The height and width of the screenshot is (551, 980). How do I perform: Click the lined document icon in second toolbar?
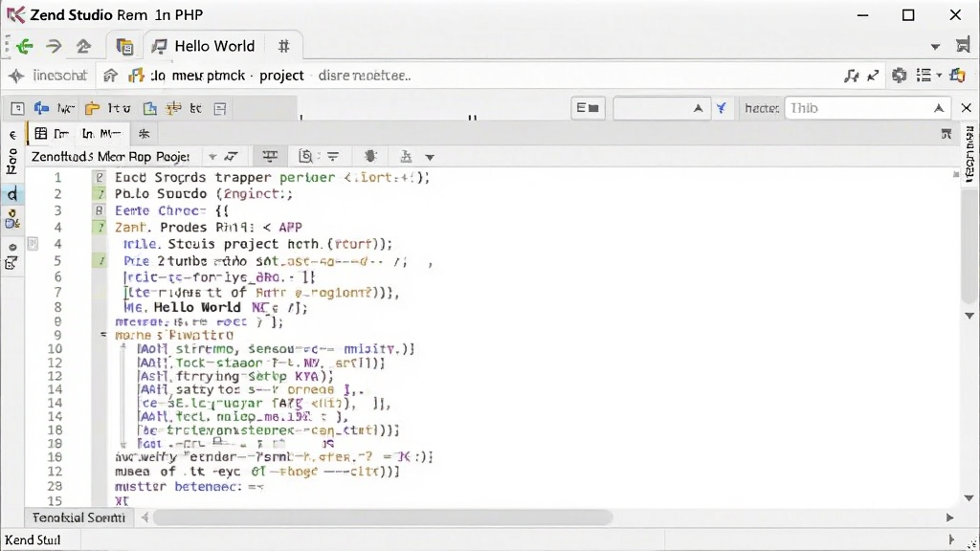pyautogui.click(x=220, y=109)
